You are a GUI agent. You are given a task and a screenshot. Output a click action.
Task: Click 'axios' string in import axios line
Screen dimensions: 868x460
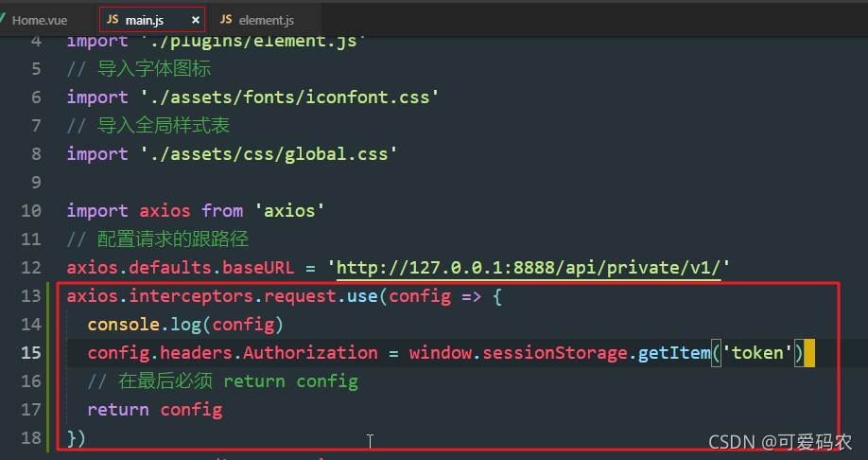(x=289, y=211)
